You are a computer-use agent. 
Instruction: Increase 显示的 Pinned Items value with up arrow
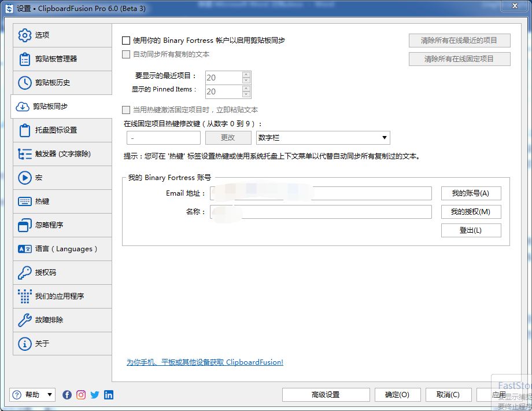click(x=246, y=89)
